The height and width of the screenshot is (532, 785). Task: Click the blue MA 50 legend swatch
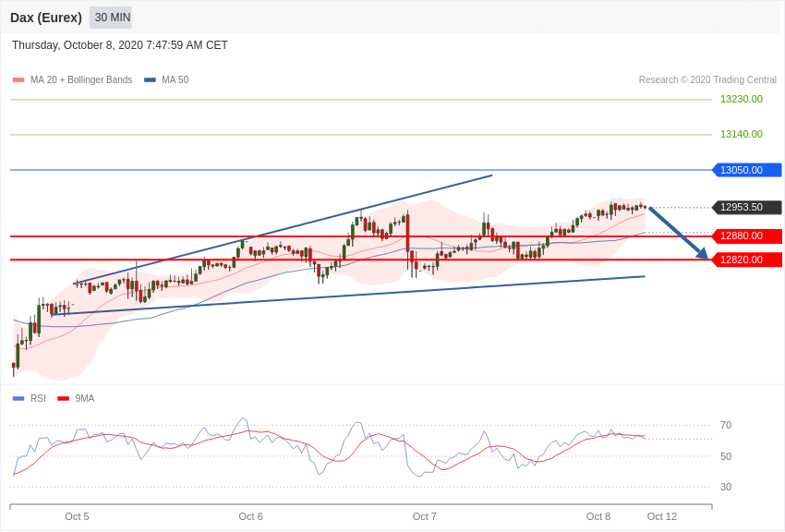[x=150, y=80]
